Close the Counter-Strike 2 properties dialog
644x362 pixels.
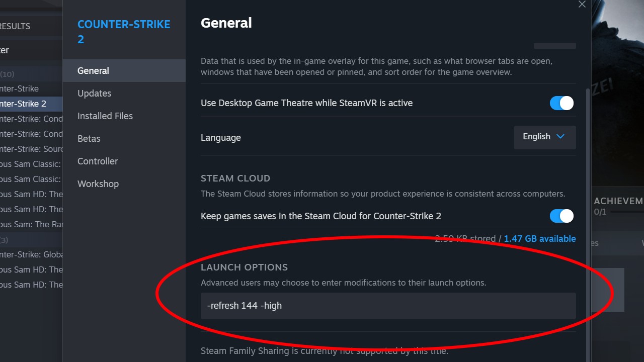[x=582, y=5]
